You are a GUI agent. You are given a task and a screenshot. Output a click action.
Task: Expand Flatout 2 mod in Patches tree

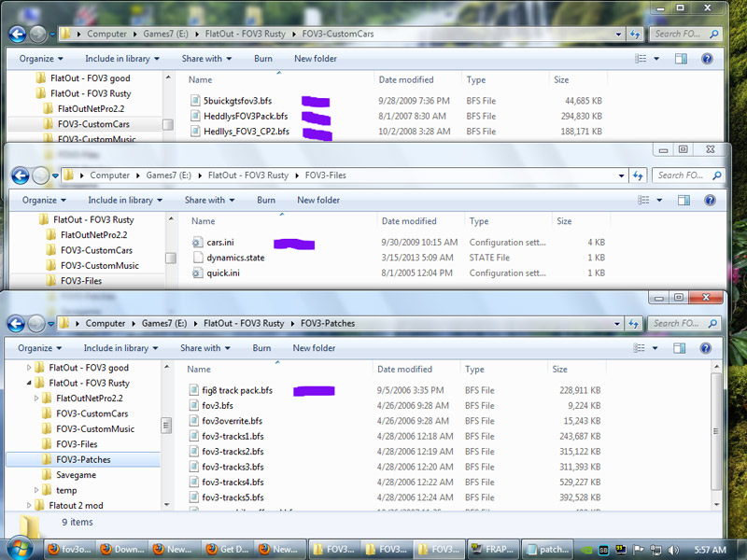29,505
